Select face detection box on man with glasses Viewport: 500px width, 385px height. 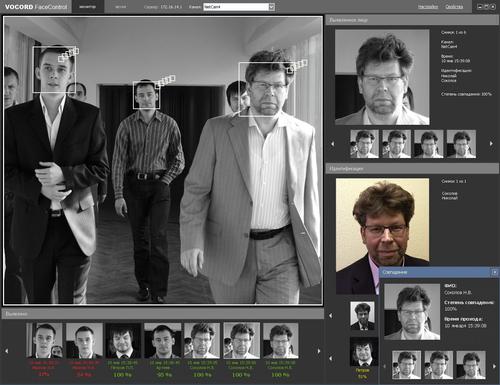pos(267,89)
